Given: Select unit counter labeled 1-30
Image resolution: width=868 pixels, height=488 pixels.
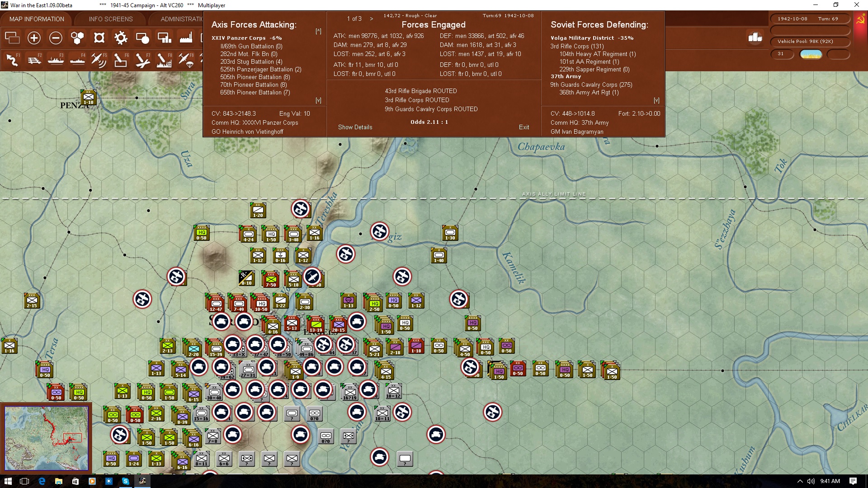Looking at the screenshot, I should (450, 233).
